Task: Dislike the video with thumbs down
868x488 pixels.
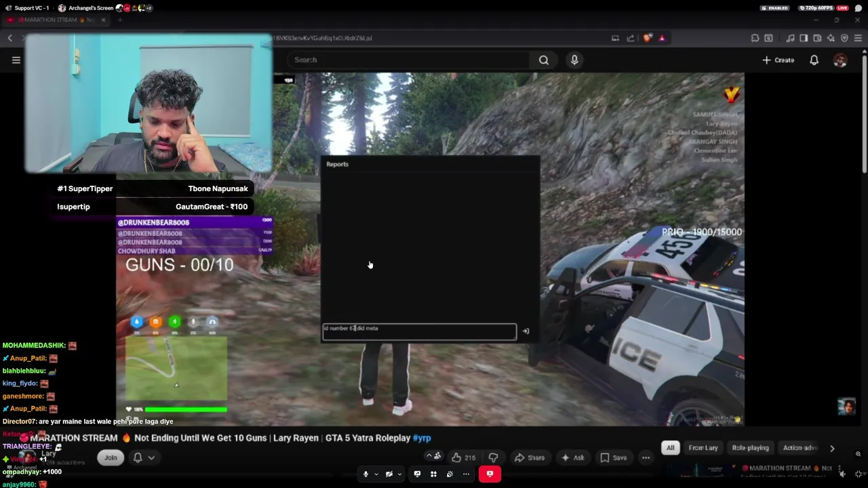Action: pos(493,457)
